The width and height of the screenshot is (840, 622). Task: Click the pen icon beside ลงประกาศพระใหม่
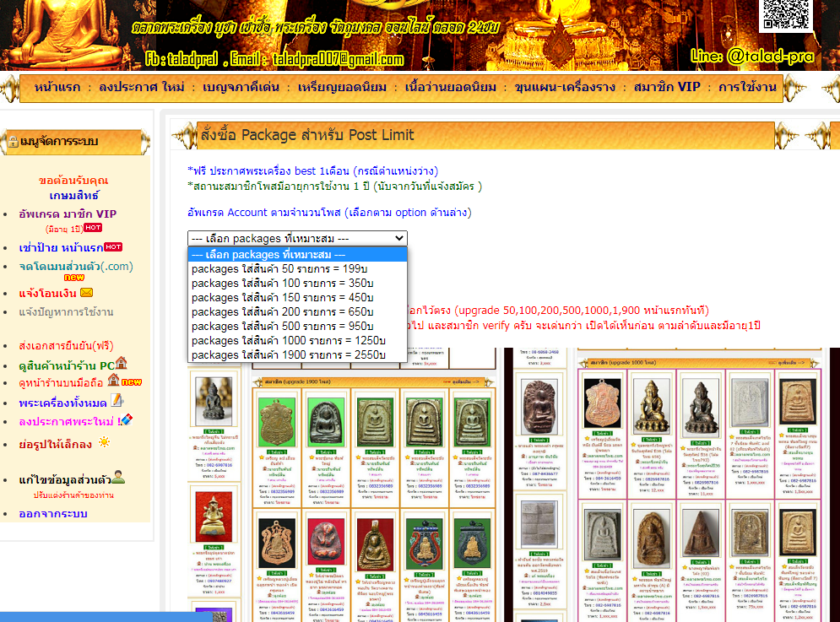click(126, 420)
